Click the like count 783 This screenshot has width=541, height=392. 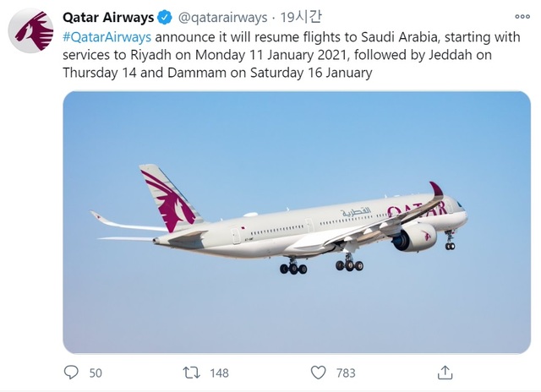coord(346,373)
